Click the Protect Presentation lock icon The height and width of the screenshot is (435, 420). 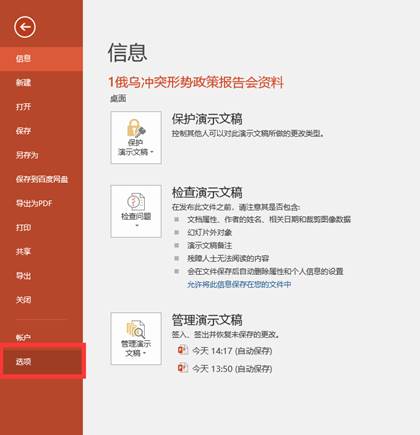pos(136,128)
